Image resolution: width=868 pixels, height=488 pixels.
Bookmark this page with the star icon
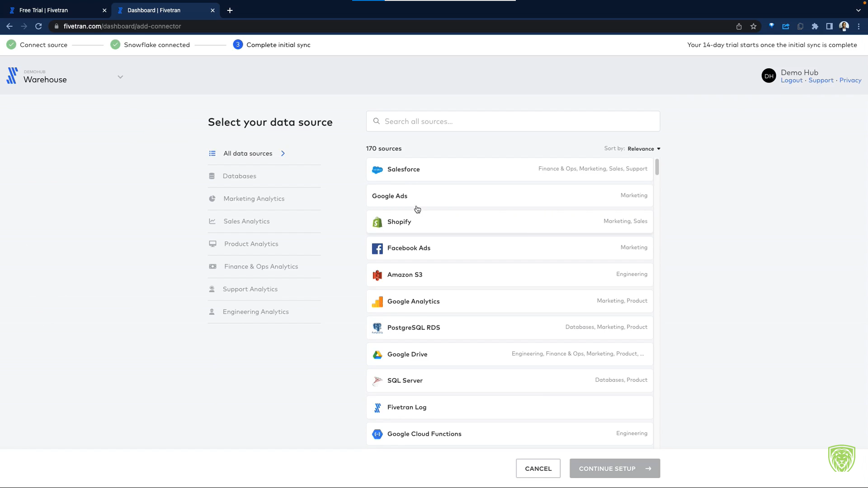click(x=753, y=26)
